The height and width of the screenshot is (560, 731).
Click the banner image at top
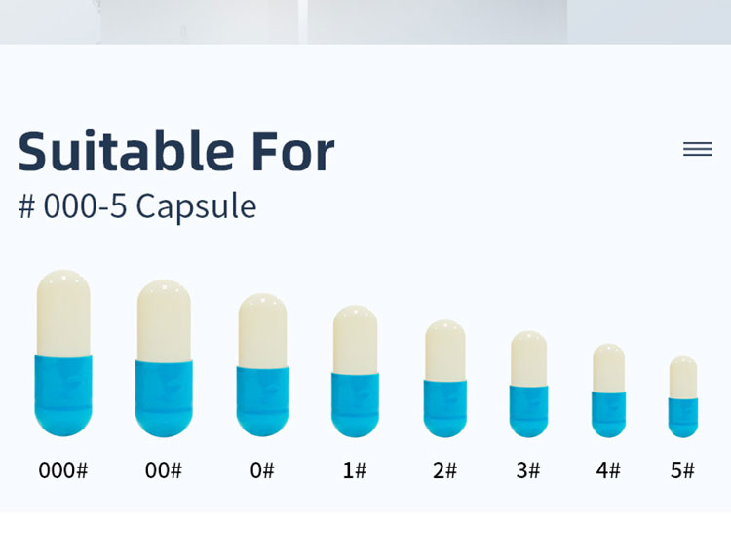point(365,21)
